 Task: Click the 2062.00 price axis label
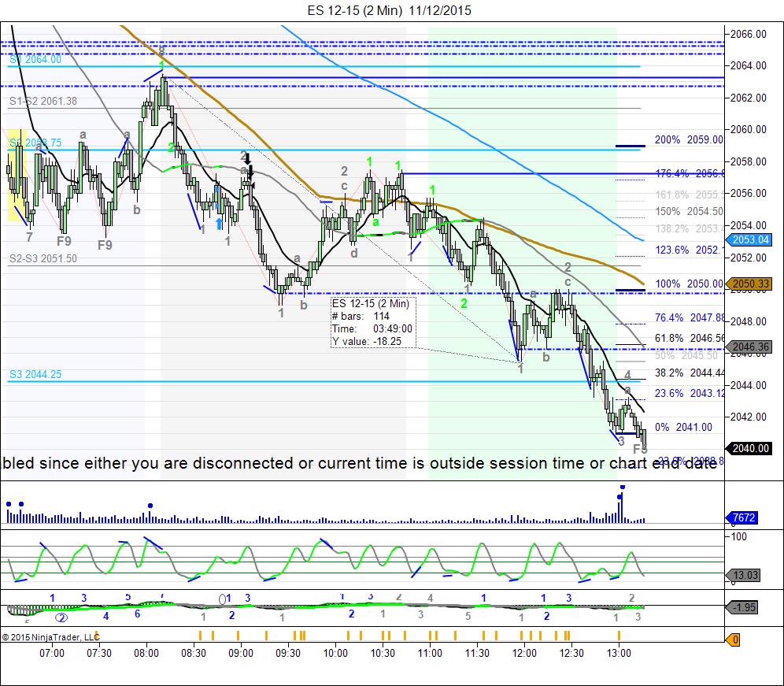(x=748, y=98)
